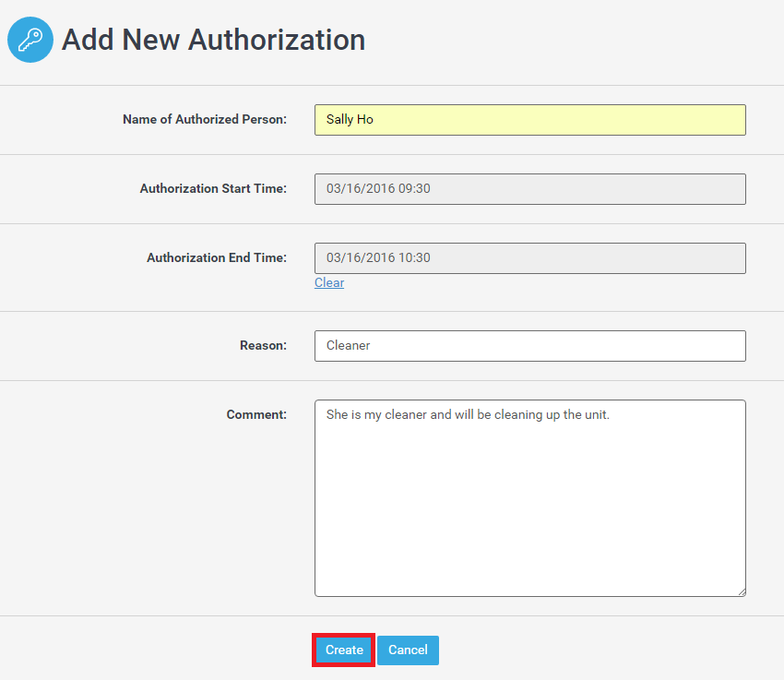The image size is (784, 680).
Task: Click the 'Sally Ho' text in name field
Action: (x=350, y=120)
